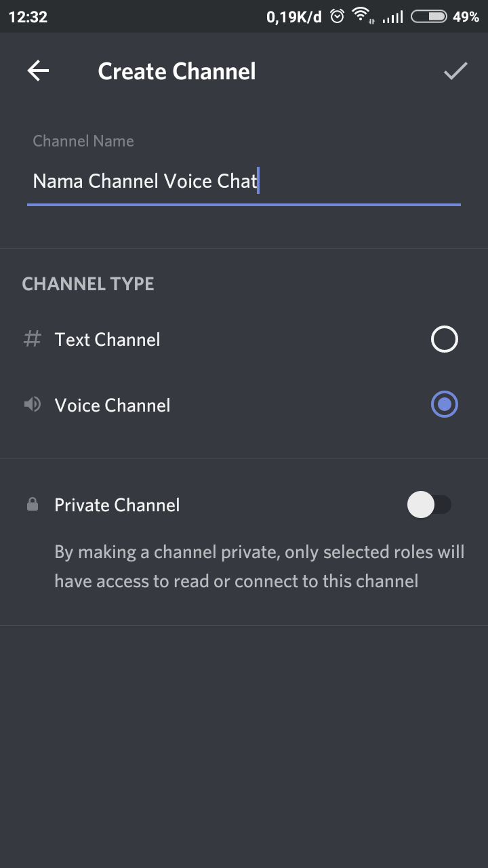Click the hash icon beside Text Channel
The image size is (488, 868).
[x=32, y=339]
